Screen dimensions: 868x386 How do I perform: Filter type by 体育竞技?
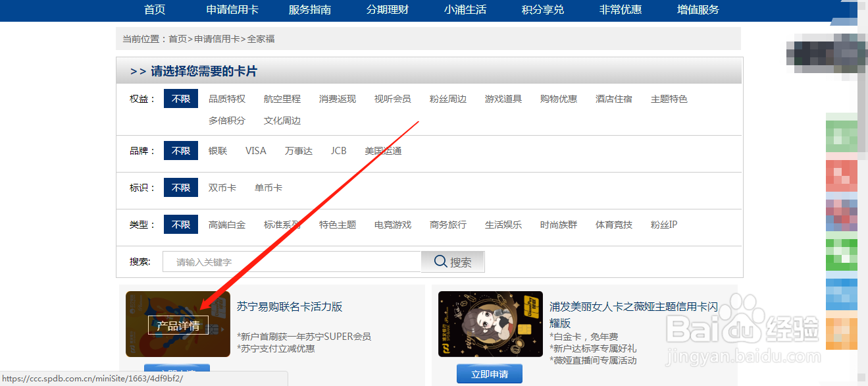coord(614,225)
